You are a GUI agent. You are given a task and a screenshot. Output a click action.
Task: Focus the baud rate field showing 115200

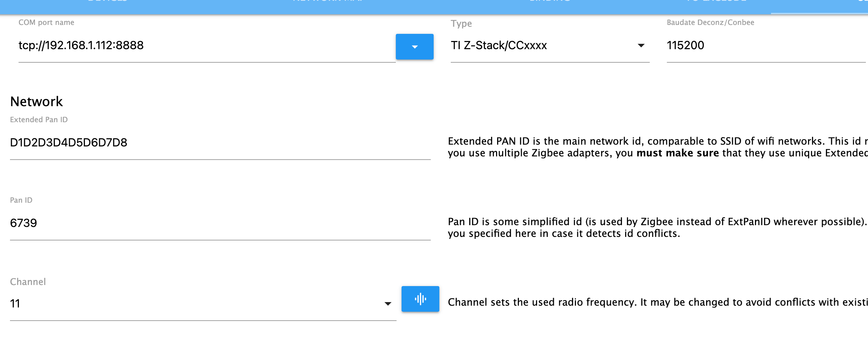[763, 46]
